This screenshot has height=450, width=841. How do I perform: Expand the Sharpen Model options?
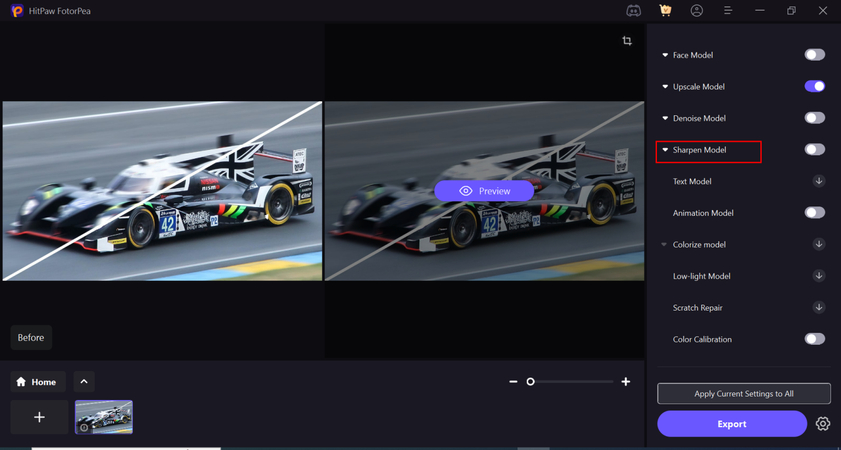pos(665,150)
